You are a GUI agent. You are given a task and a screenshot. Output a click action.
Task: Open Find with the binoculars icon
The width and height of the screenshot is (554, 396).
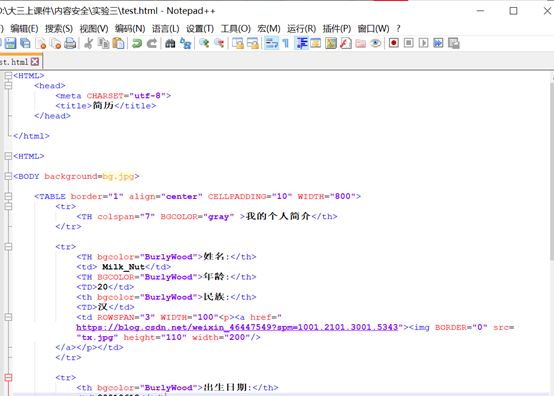170,43
